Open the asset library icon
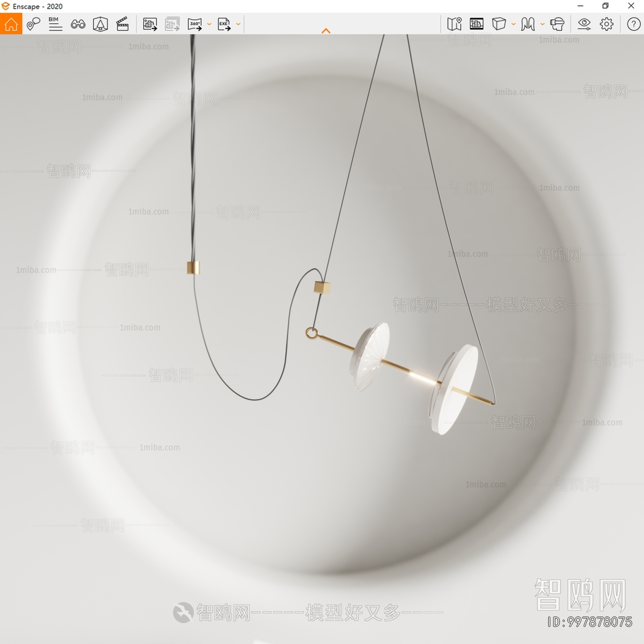644x644 pixels. pos(477,24)
